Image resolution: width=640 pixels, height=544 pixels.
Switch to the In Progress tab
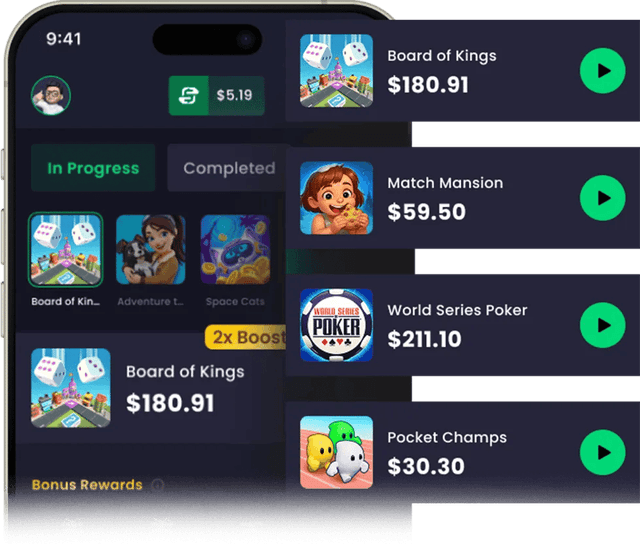point(93,168)
